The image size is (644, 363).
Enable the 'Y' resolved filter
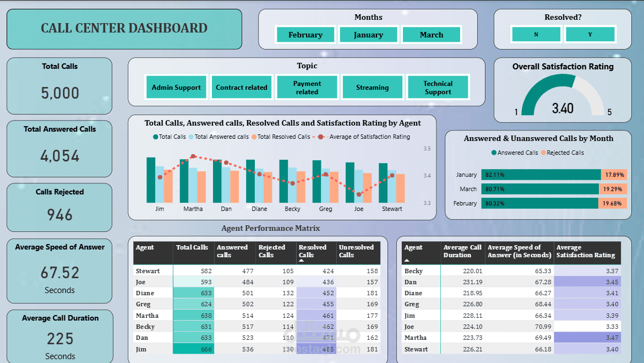click(590, 34)
